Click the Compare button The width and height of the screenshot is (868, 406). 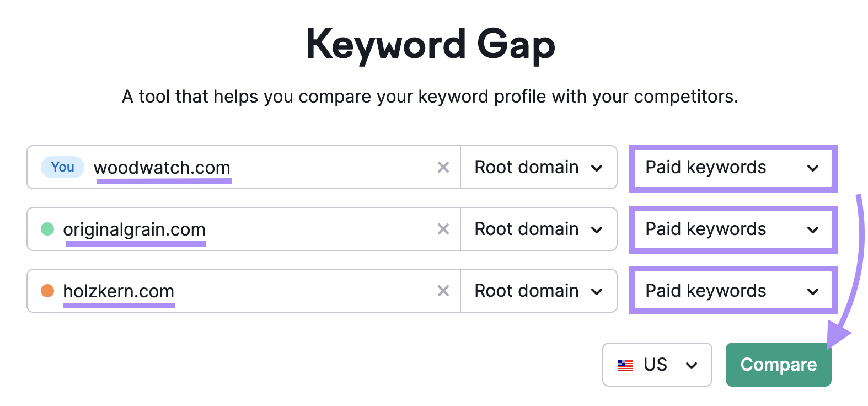[778, 365]
